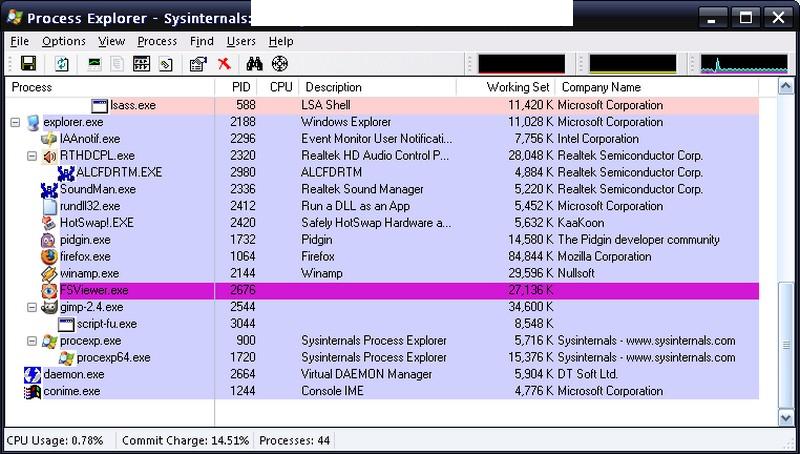This screenshot has height=454, width=800.
Task: Select the procexp64.exe process row
Action: (x=382, y=358)
